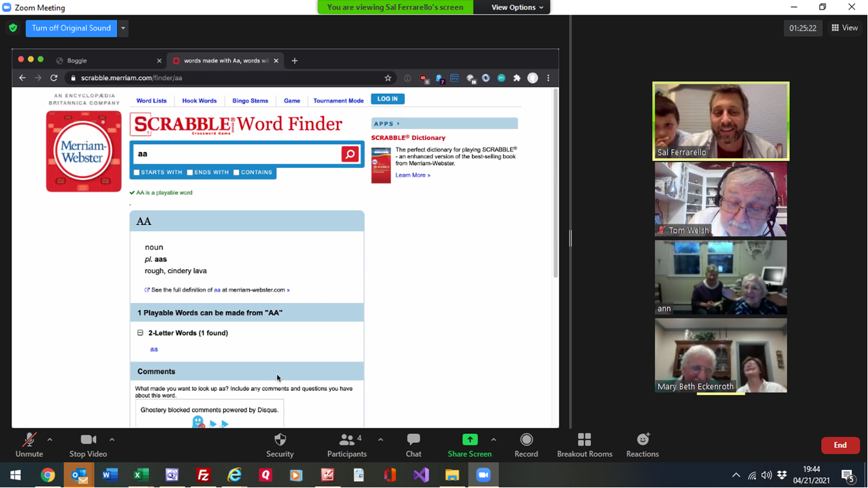
Task: Expand the arrow next to Participants
Action: 381,440
